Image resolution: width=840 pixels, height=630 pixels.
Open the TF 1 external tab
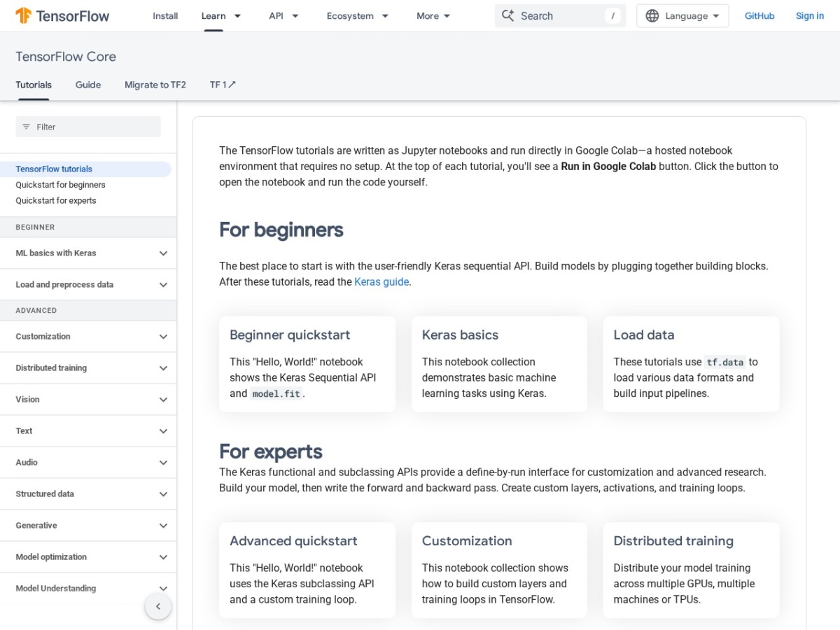pos(223,85)
